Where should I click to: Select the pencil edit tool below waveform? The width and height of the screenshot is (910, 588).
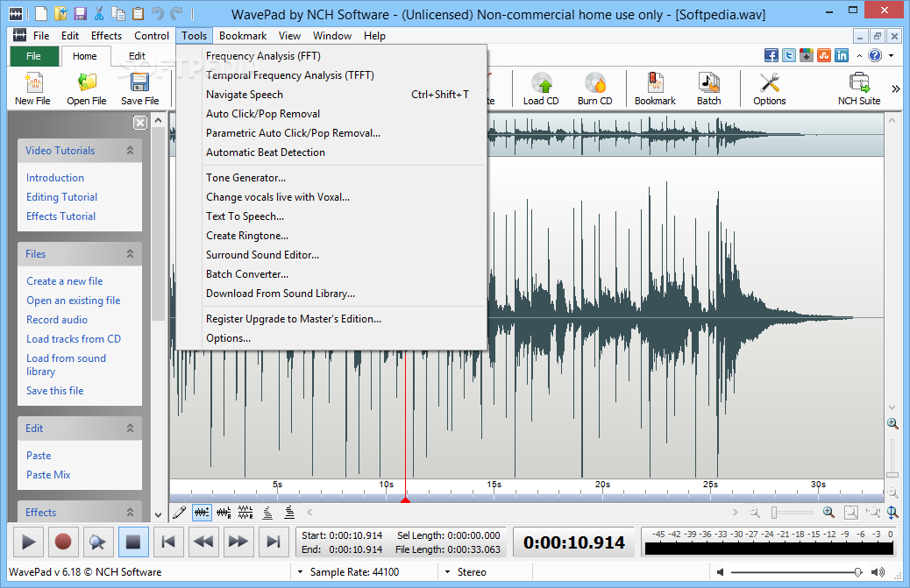tap(180, 512)
